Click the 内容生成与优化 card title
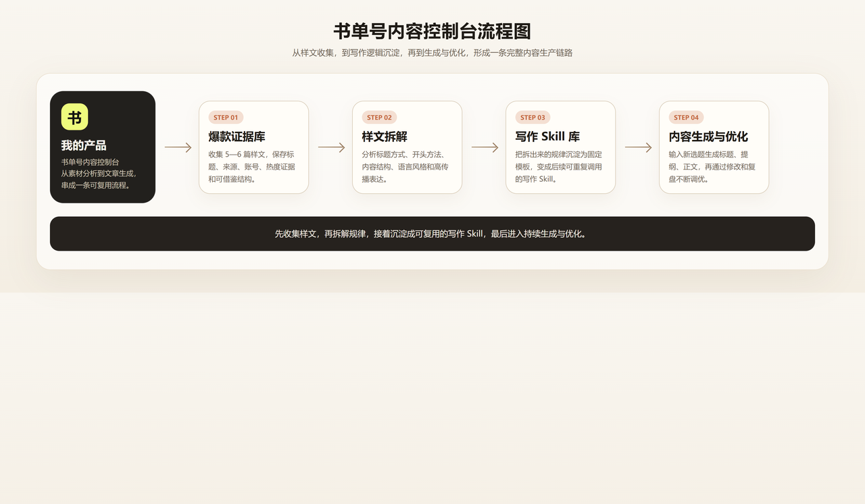865x504 pixels. [x=708, y=136]
